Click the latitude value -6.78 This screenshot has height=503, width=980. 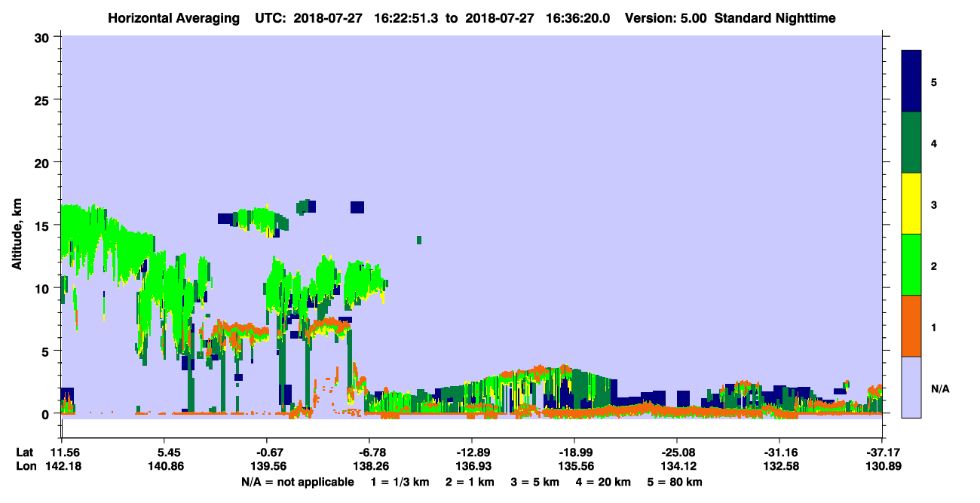coord(369,452)
